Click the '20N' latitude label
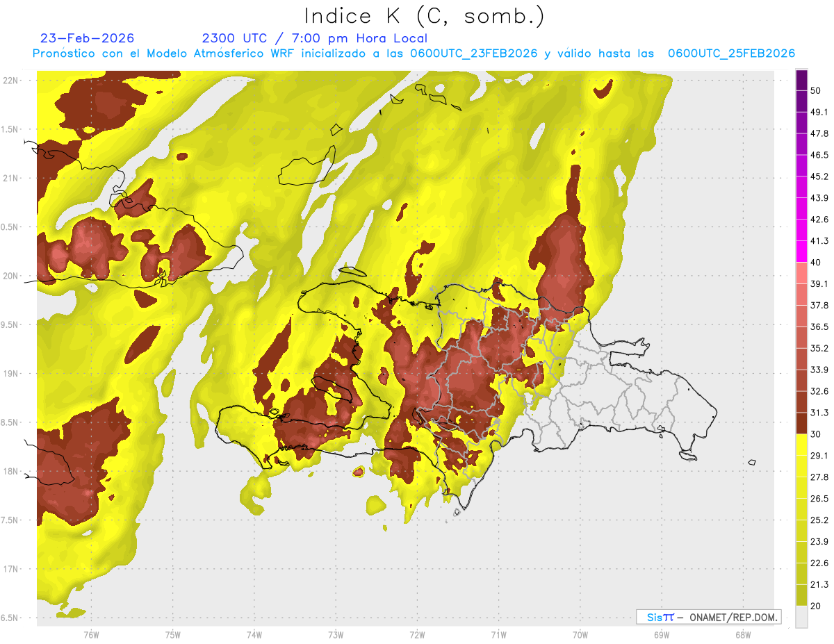 (x=12, y=276)
